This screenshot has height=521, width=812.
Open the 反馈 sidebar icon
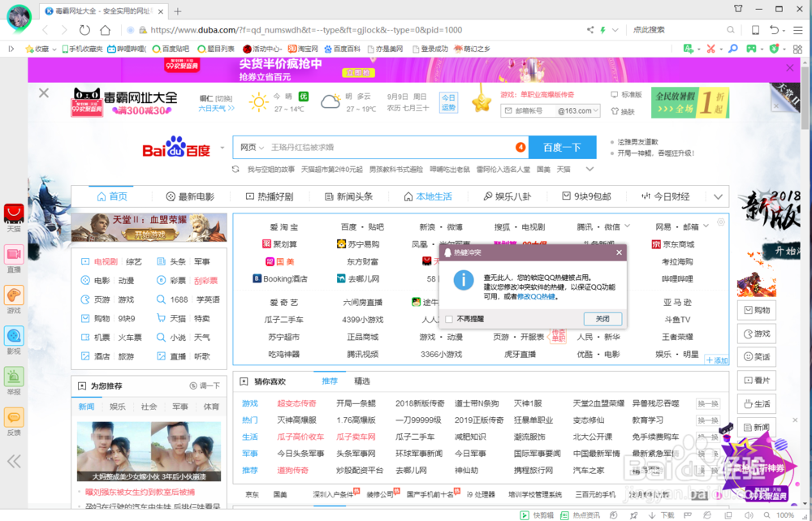click(14, 422)
